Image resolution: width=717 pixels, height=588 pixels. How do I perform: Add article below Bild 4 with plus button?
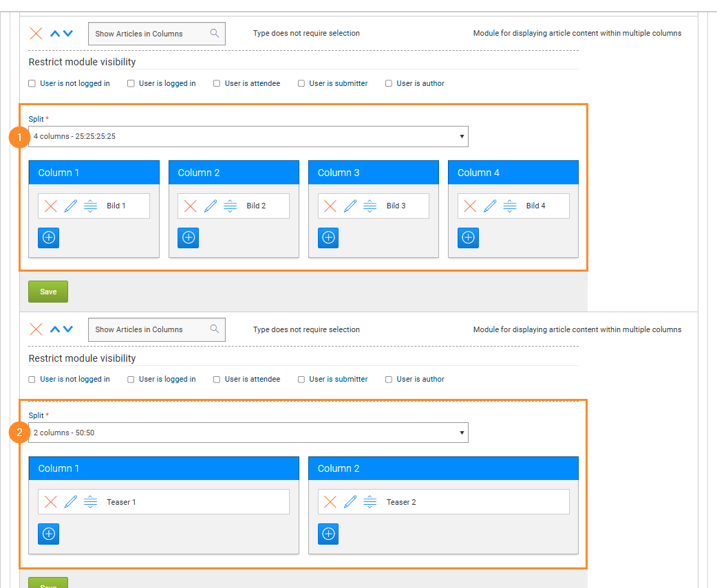pyautogui.click(x=468, y=237)
